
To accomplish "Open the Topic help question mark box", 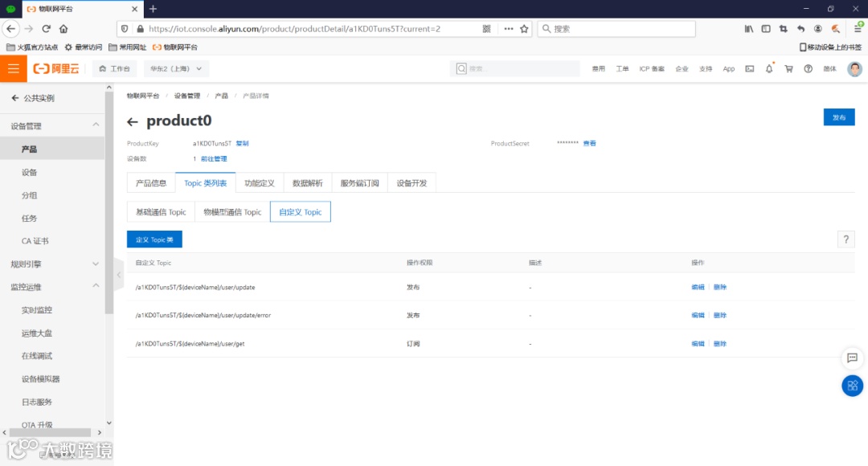I will pos(845,239).
